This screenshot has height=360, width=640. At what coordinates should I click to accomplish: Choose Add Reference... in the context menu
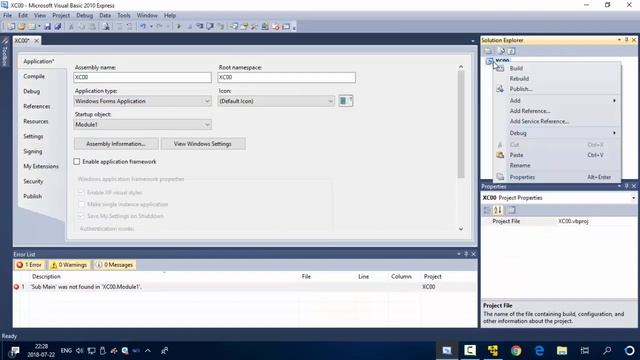click(530, 111)
